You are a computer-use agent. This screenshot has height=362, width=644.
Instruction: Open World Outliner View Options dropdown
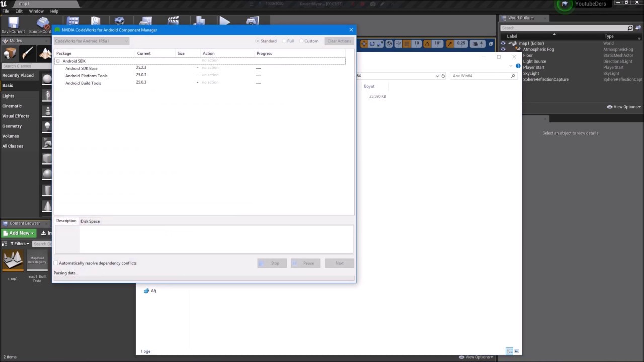coord(624,107)
